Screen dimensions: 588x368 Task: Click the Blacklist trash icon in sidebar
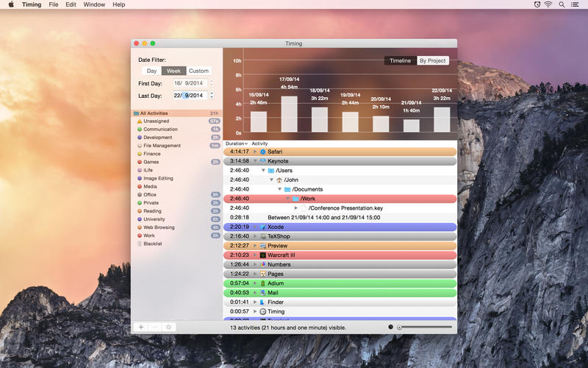pyautogui.click(x=137, y=244)
